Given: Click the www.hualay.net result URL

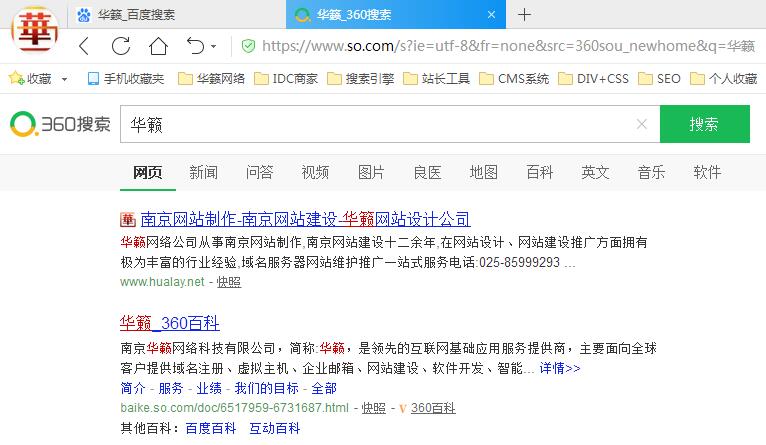Looking at the screenshot, I should tap(162, 282).
